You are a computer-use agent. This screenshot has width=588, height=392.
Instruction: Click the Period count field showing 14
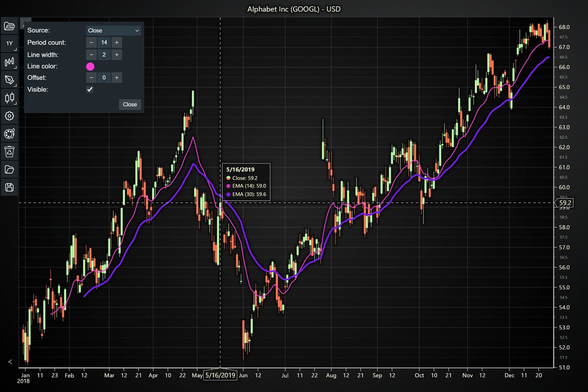coord(104,43)
